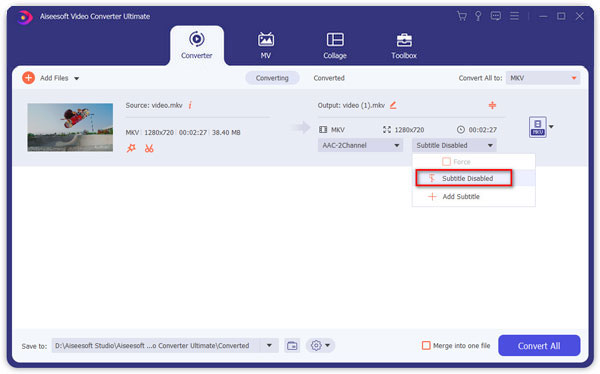Open the hamburger menu icon
The width and height of the screenshot is (600, 374).
[515, 16]
